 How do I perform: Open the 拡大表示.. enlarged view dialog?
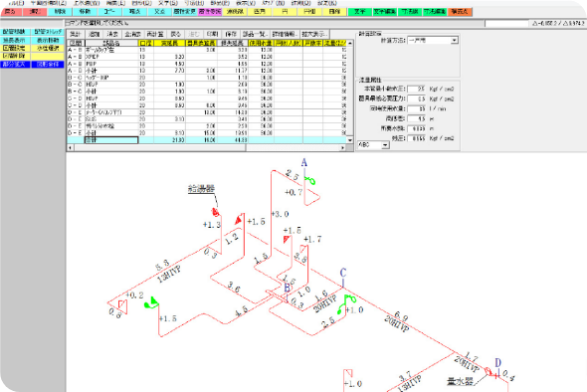click(314, 34)
